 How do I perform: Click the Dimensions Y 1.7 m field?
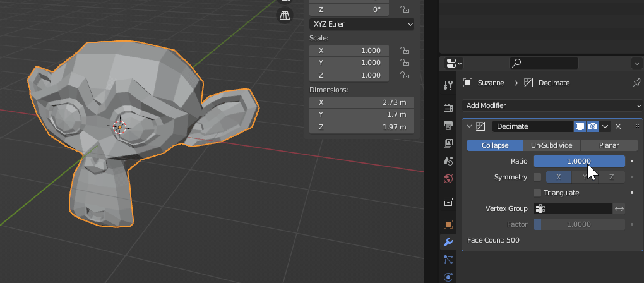click(x=361, y=114)
